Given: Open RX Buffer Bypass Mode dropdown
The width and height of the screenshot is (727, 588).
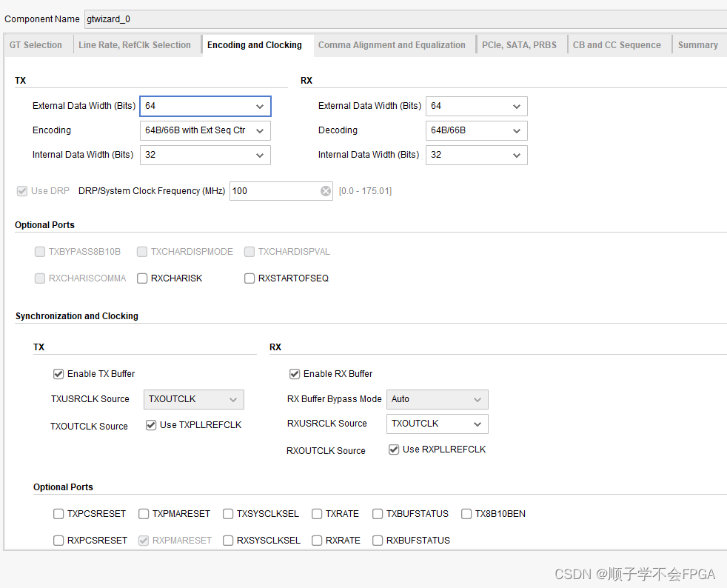Looking at the screenshot, I should pos(438,399).
